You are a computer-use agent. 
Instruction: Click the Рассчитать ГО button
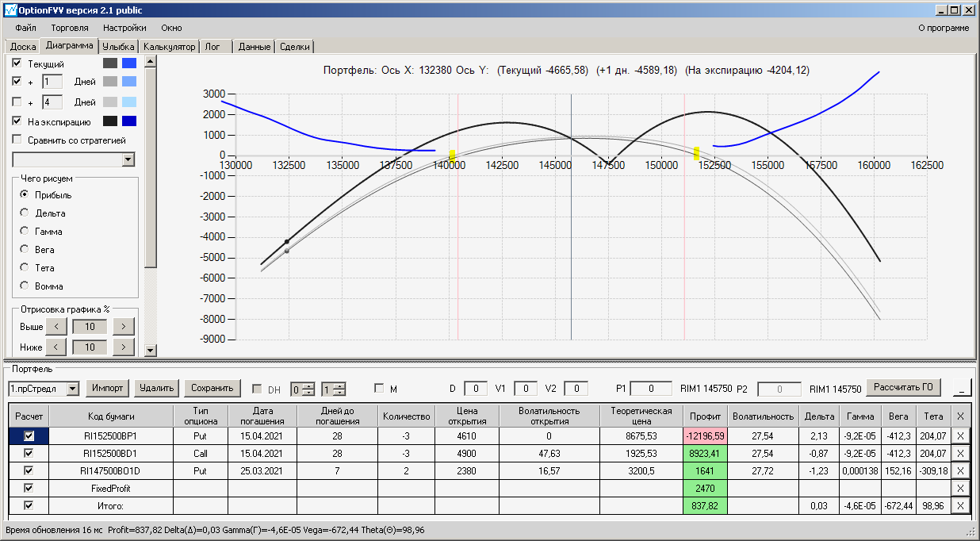(x=903, y=388)
